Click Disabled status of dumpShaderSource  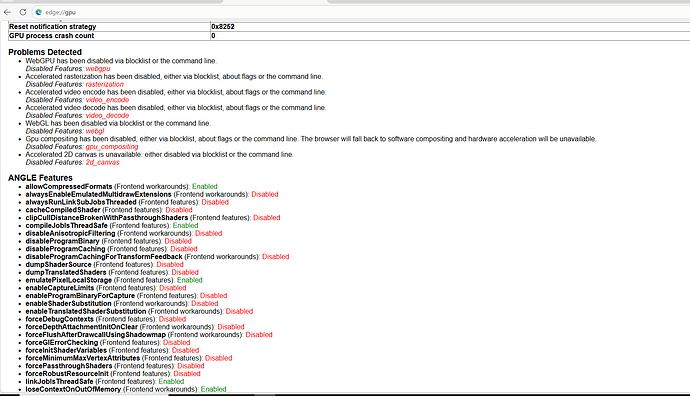[170, 265]
